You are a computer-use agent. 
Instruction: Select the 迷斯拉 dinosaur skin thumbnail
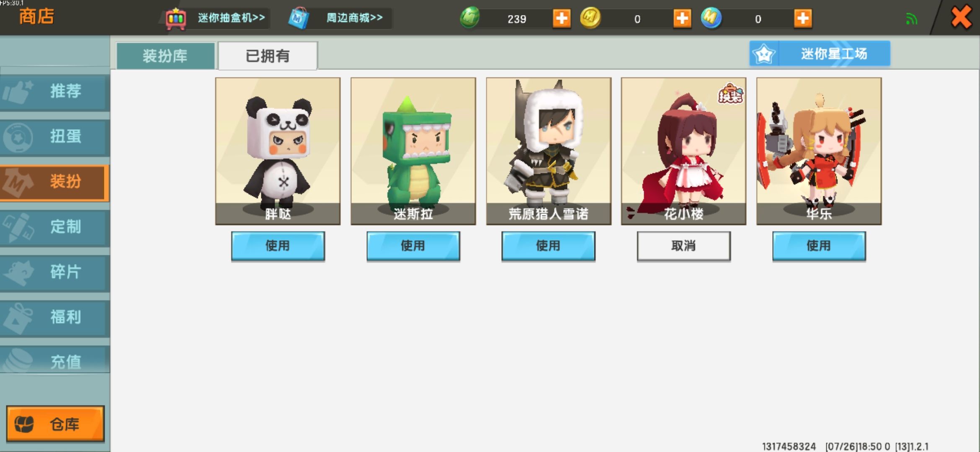pyautogui.click(x=413, y=151)
